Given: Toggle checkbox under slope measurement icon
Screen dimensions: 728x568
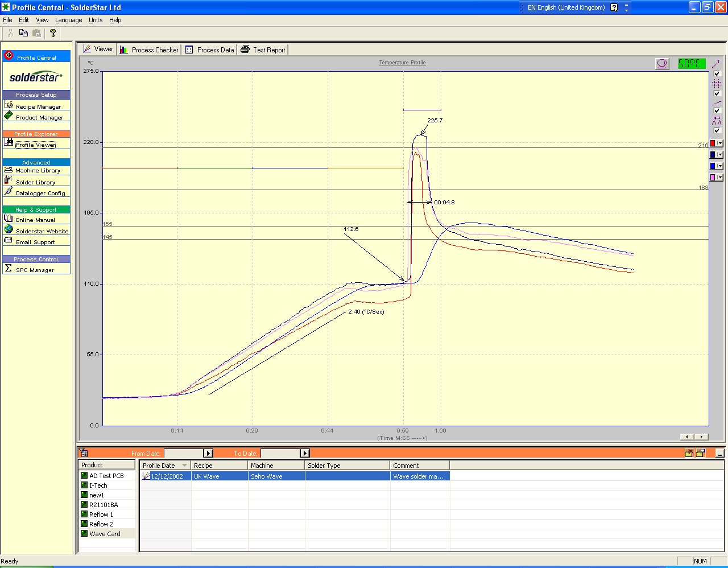Looking at the screenshot, I should pos(717,73).
